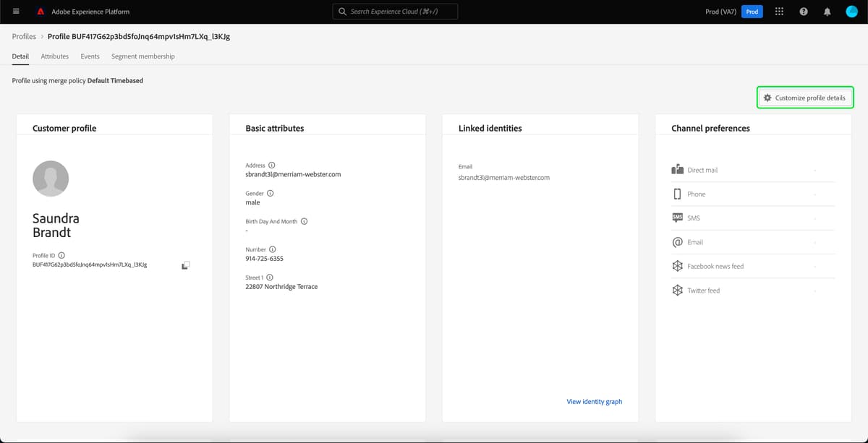The width and height of the screenshot is (868, 443).
Task: Open the Events tab
Action: 90,56
